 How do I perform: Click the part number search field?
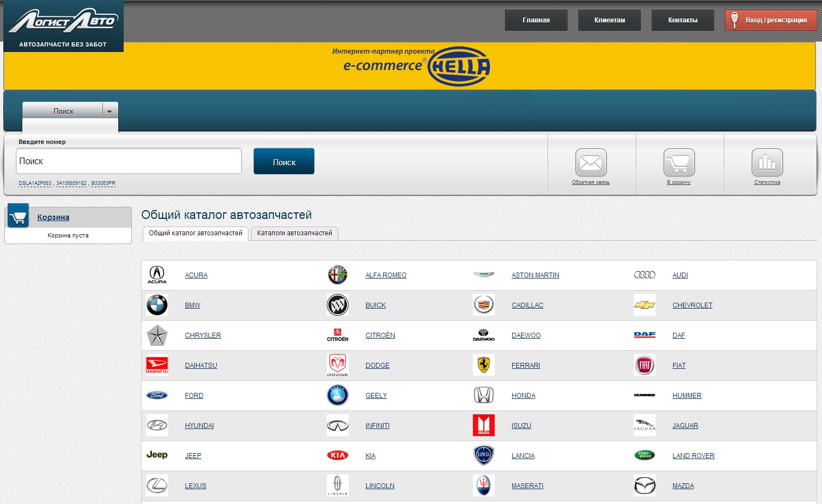pos(129,161)
